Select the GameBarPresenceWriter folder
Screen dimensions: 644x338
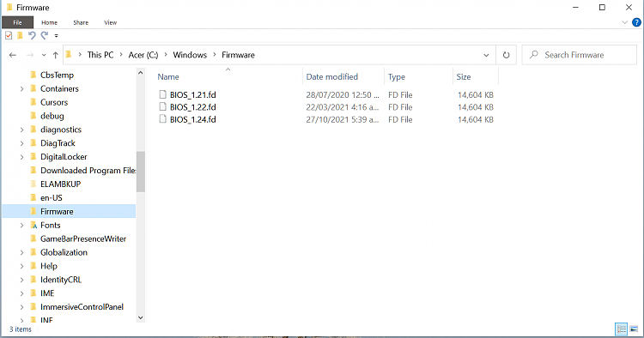pos(83,238)
